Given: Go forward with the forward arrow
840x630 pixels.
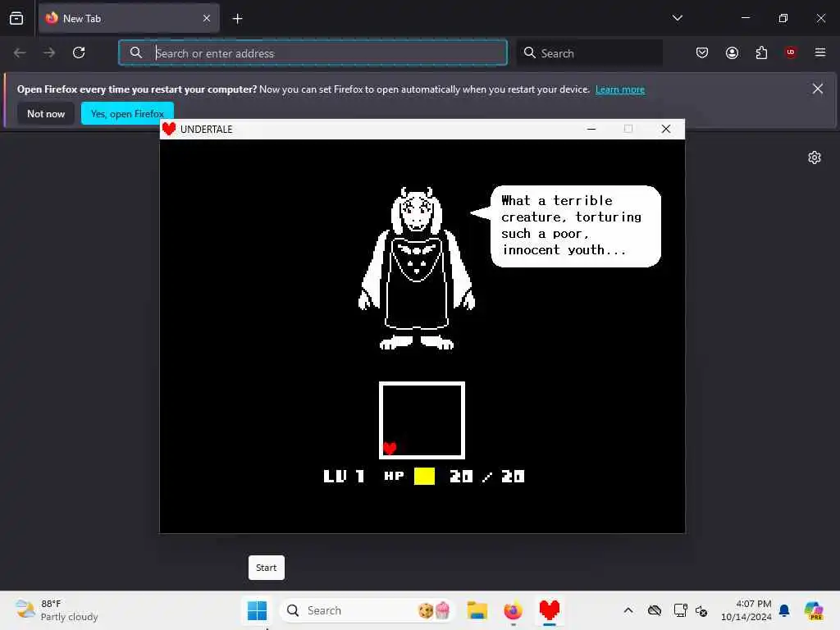Looking at the screenshot, I should (x=48, y=52).
